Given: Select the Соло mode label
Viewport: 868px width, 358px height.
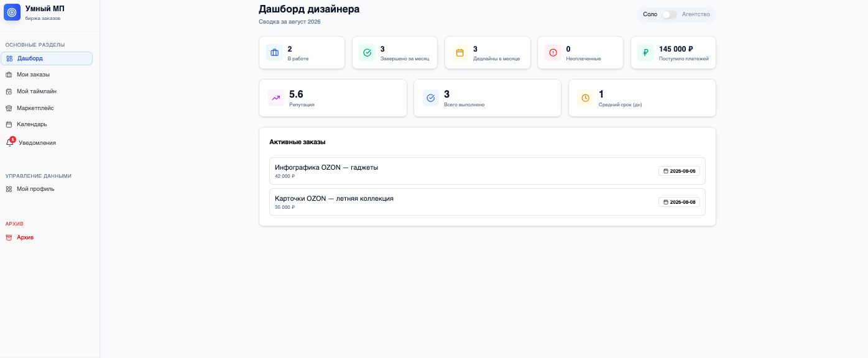Looking at the screenshot, I should pyautogui.click(x=650, y=14).
